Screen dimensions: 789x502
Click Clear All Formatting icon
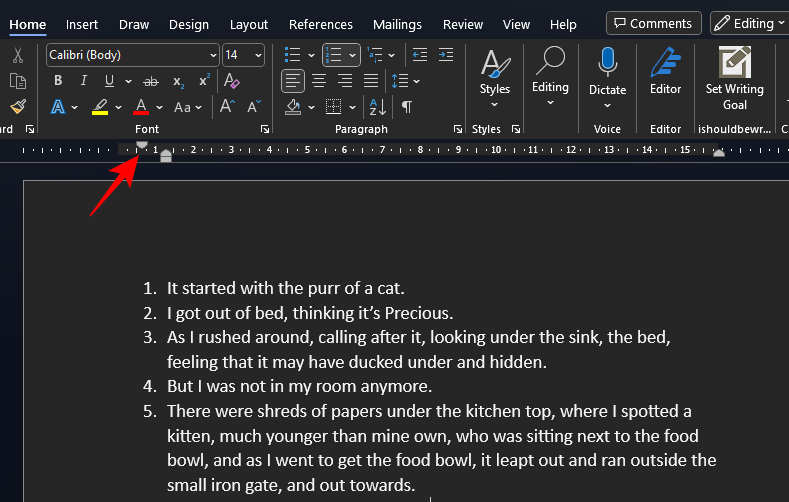point(232,80)
